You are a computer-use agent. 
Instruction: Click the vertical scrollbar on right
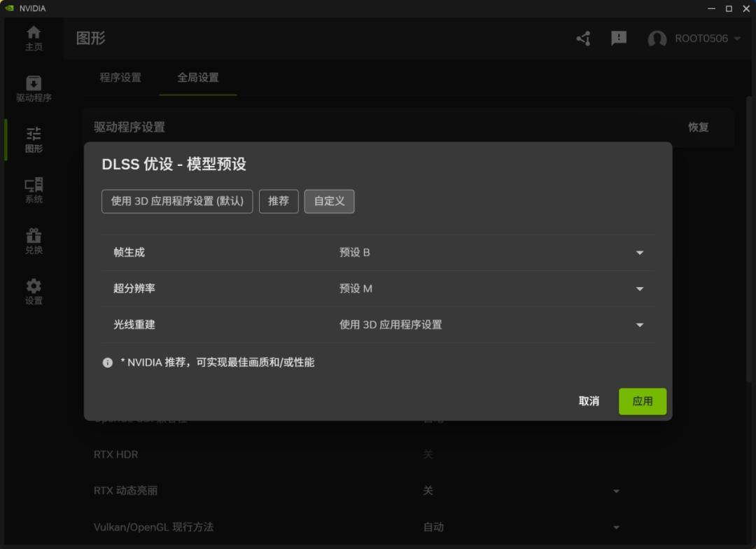(750, 239)
